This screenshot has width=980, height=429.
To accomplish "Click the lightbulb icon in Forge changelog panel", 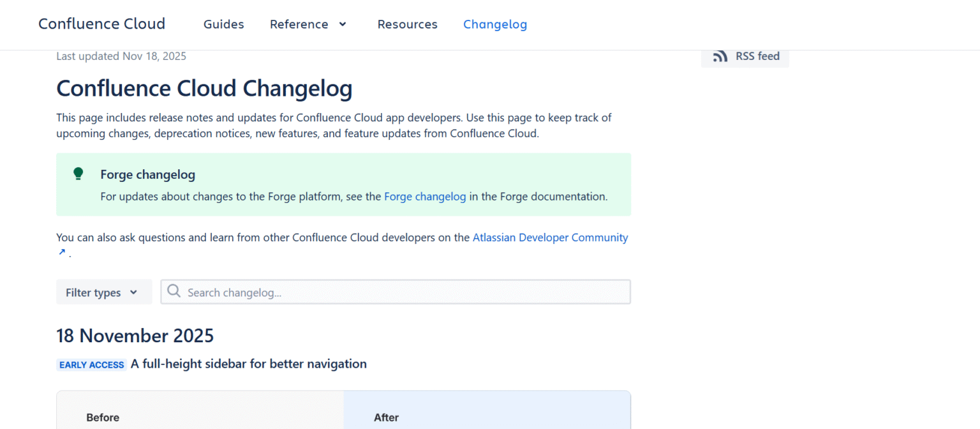I will pyautogui.click(x=78, y=173).
